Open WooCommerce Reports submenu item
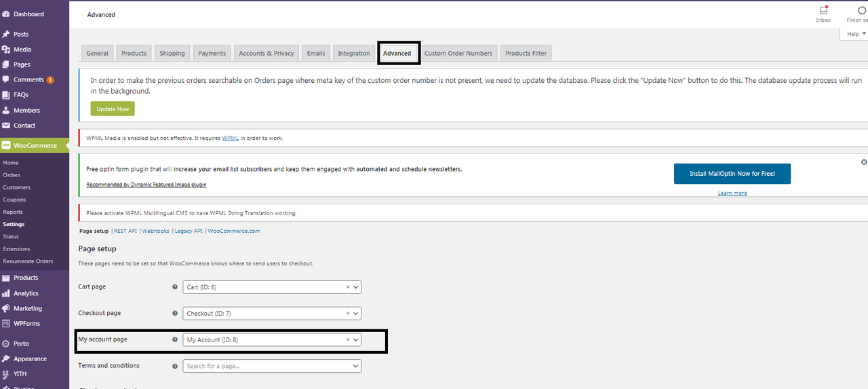 tap(13, 212)
